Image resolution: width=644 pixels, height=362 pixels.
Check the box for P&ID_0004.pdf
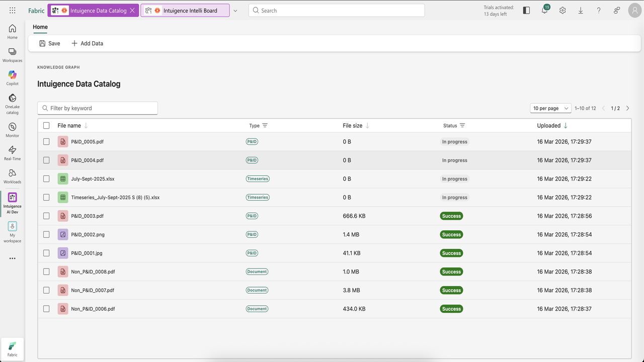click(x=46, y=160)
